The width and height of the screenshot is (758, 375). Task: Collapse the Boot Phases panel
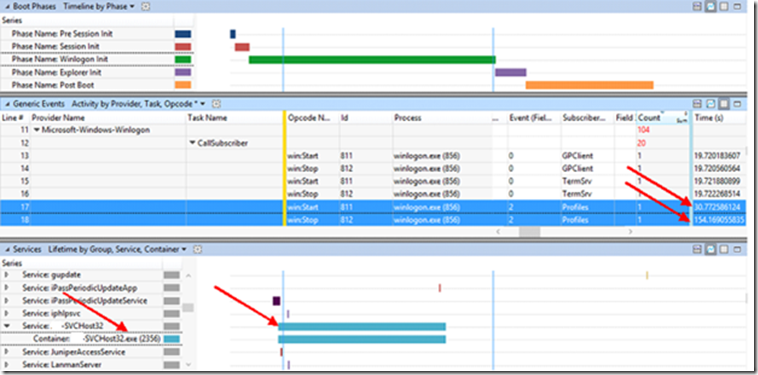pyautogui.click(x=7, y=7)
